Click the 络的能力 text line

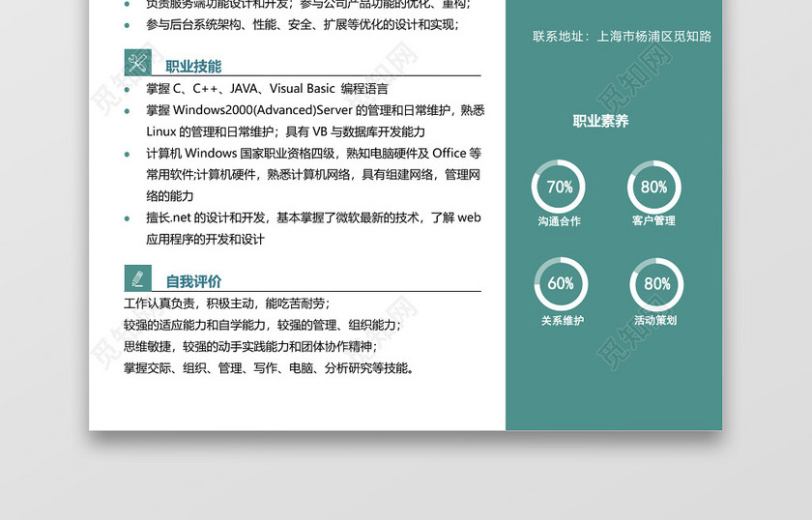click(170, 196)
